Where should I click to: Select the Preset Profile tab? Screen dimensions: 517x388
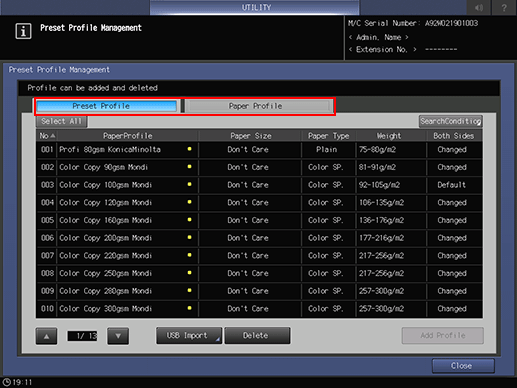coord(106,106)
